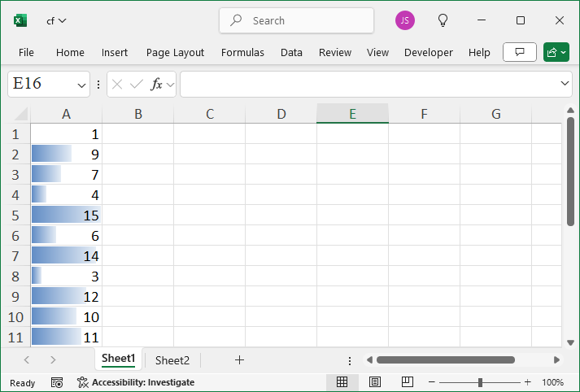Screen dimensions: 580x392
Task: Click the Macro recording icon in the status bar
Action: pos(57,382)
